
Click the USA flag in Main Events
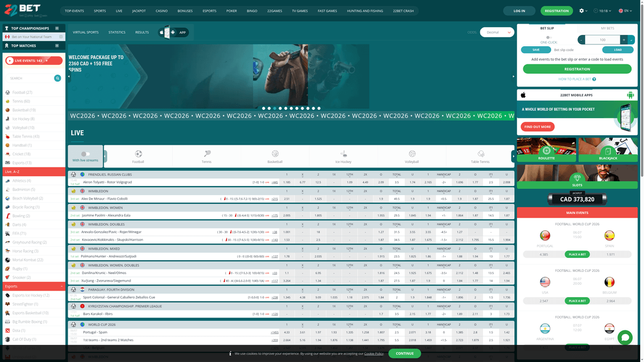[545, 282]
